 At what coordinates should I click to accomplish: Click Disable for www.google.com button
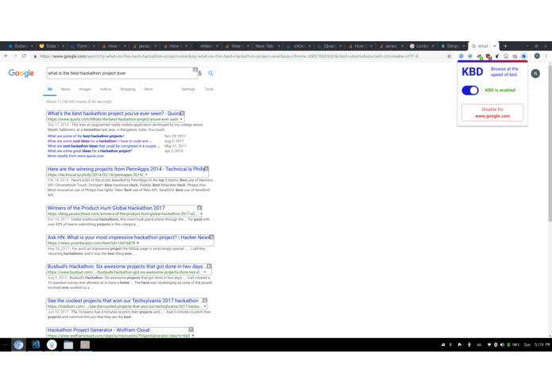[x=492, y=113]
